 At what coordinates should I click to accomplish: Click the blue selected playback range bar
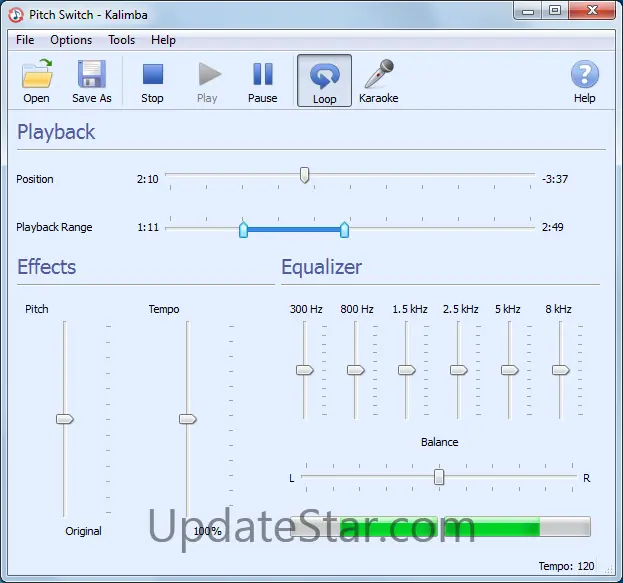pyautogui.click(x=294, y=230)
